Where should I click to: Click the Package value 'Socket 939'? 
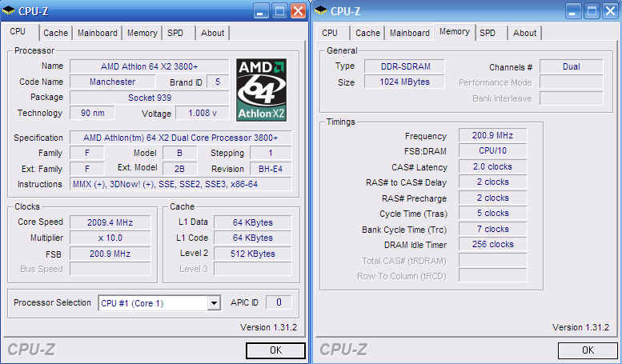[149, 98]
